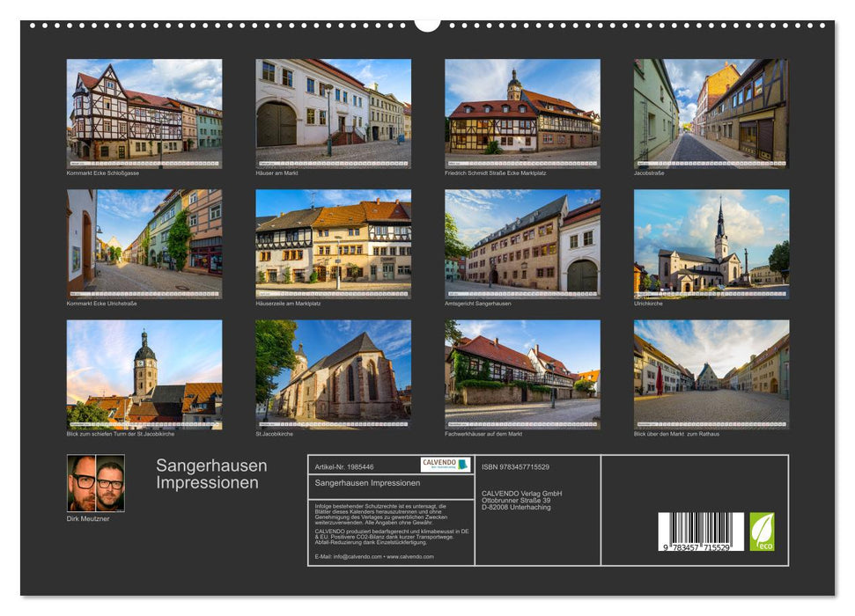Click Dirk Meutzner's portrait photo
This screenshot has width=855, height=616.
(x=97, y=482)
